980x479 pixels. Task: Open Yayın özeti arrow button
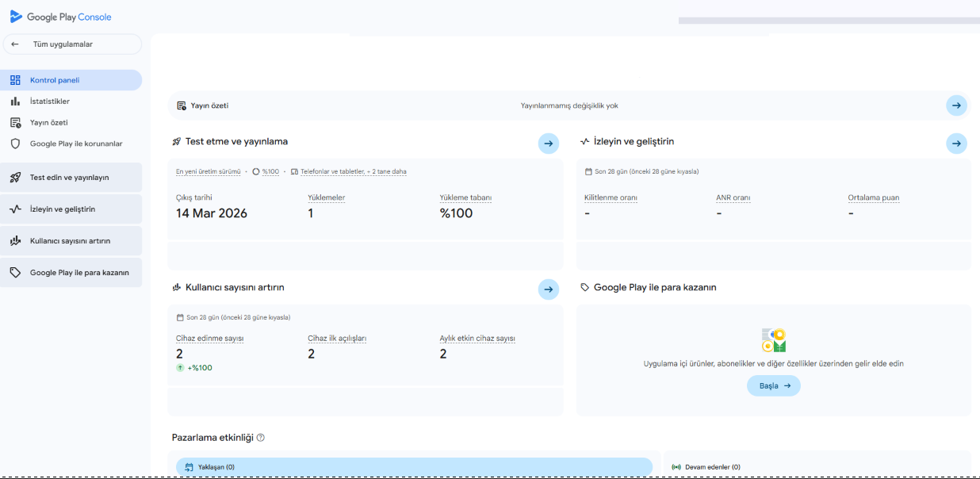pos(957,105)
